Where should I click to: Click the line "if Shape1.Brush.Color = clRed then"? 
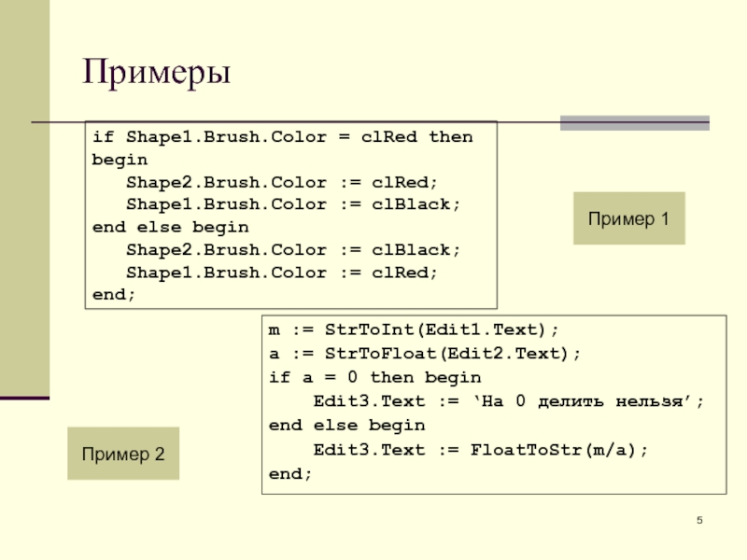point(282,137)
